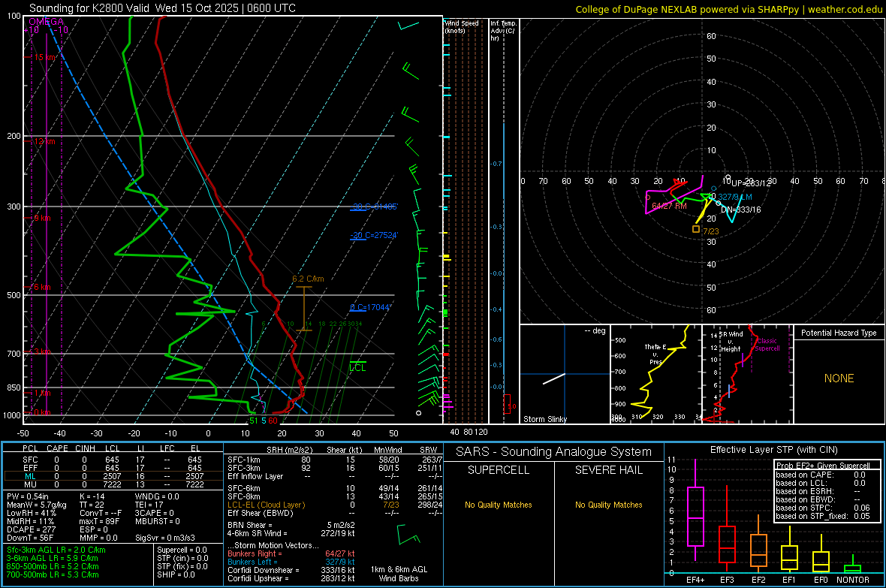
Task: Select the SFC parcel row
Action: pyautogui.click(x=112, y=460)
